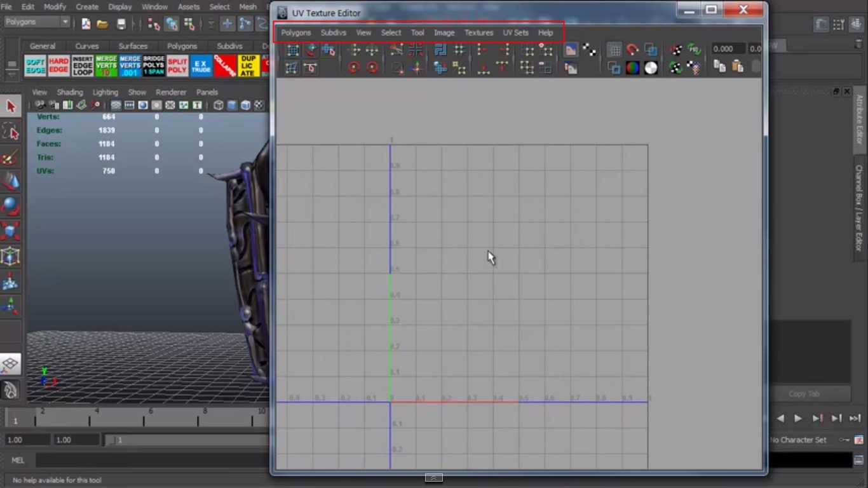Toggle RGB channels display in UV editor
The image size is (868, 488).
632,68
